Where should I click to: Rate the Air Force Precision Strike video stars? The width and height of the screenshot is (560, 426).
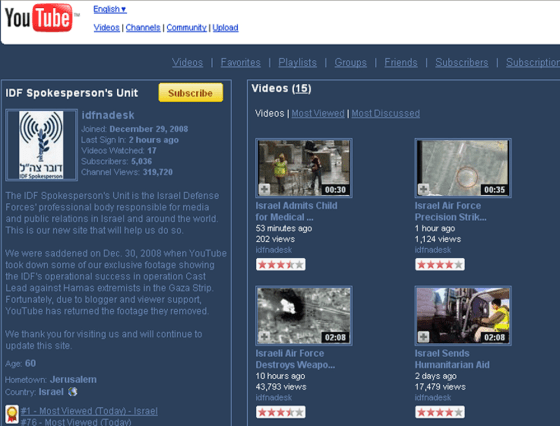(440, 265)
